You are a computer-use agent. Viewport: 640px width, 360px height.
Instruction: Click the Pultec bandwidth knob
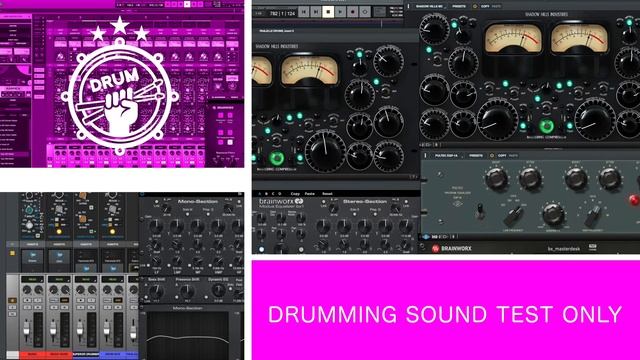[x=553, y=214]
